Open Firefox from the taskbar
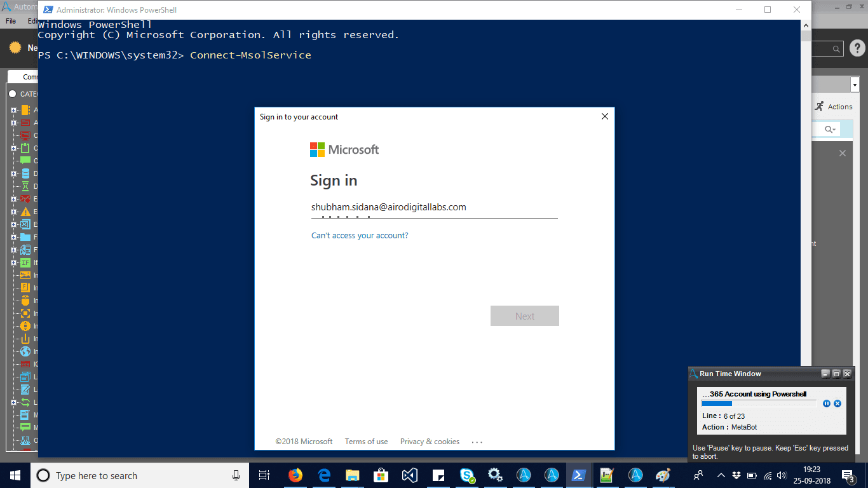Image resolution: width=868 pixels, height=488 pixels. pos(295,475)
